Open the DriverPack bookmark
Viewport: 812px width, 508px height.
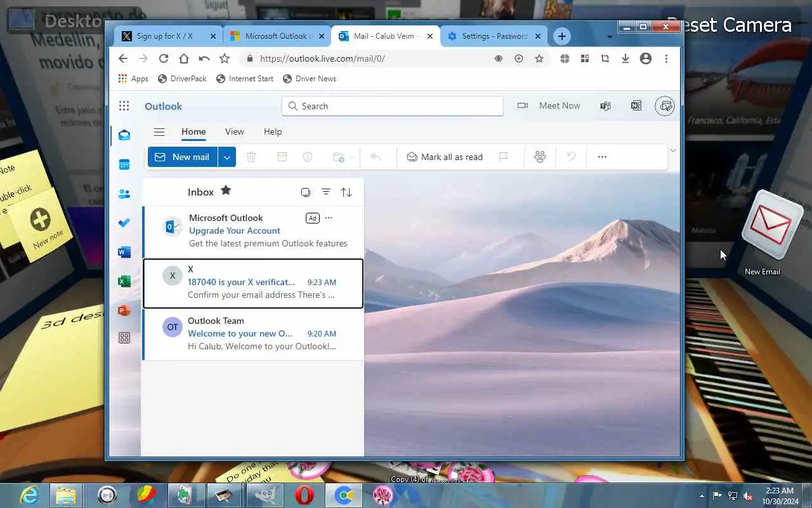pos(182,79)
